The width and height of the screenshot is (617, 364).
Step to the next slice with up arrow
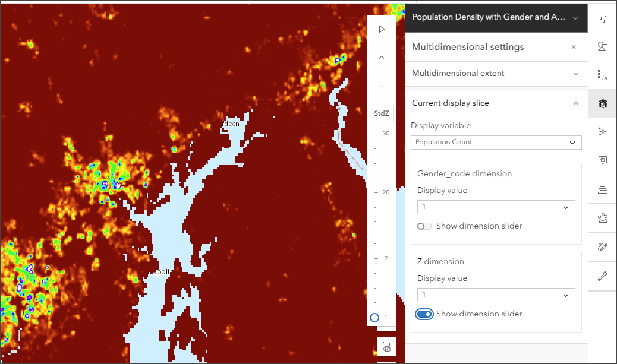coord(381,58)
